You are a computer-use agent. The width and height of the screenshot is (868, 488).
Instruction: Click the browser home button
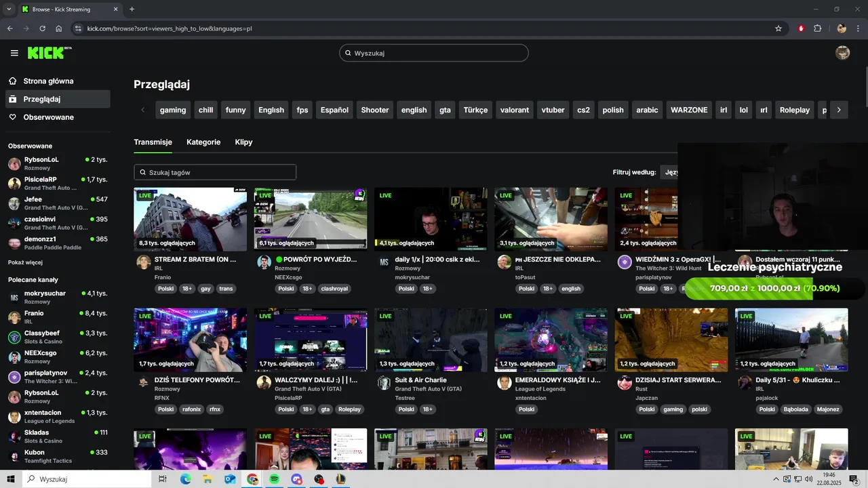click(x=59, y=28)
